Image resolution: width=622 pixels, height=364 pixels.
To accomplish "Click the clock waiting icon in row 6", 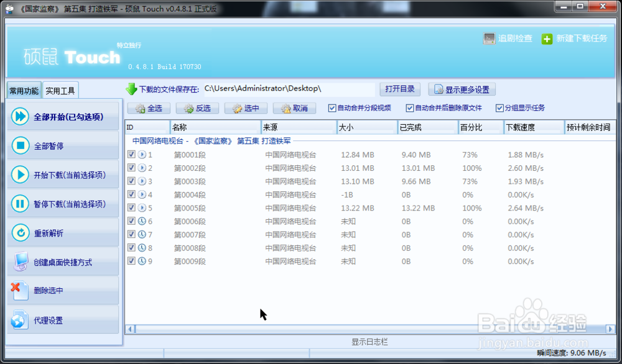I will 142,221.
